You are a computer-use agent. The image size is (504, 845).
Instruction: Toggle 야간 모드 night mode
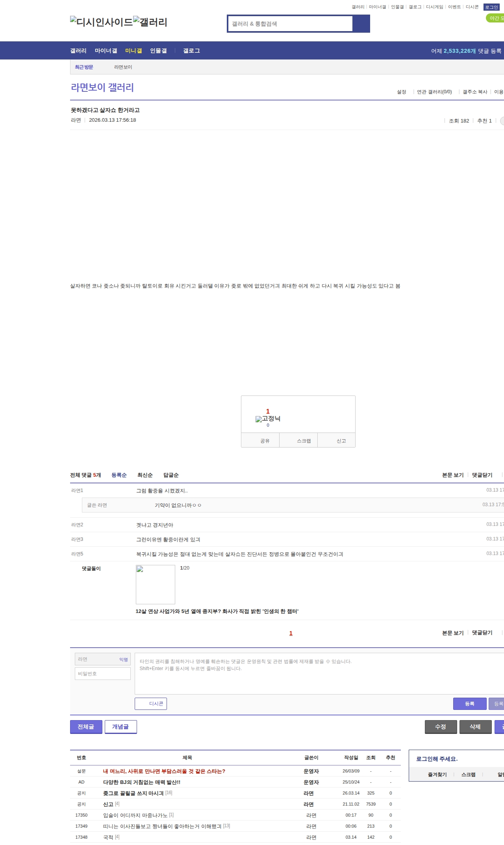[x=495, y=18]
